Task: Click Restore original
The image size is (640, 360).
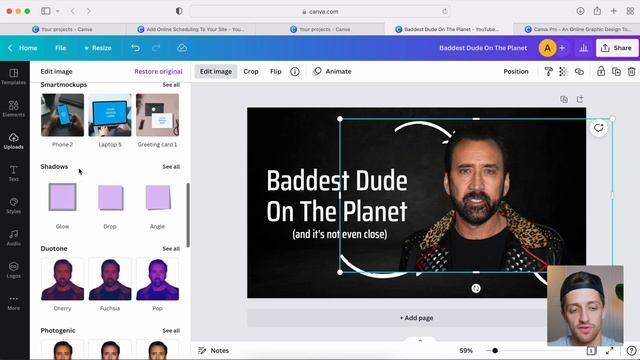Action: coord(158,71)
